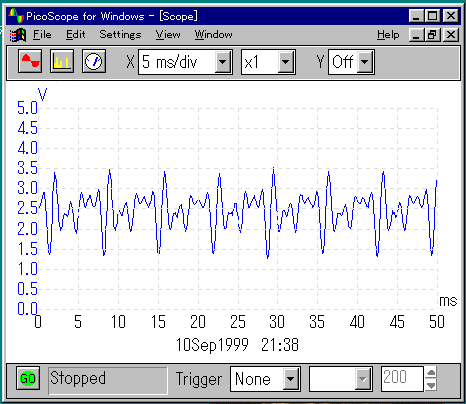Screen dimensions: 466x404
Task: Click the trigger level field showing 200
Action: (x=402, y=379)
